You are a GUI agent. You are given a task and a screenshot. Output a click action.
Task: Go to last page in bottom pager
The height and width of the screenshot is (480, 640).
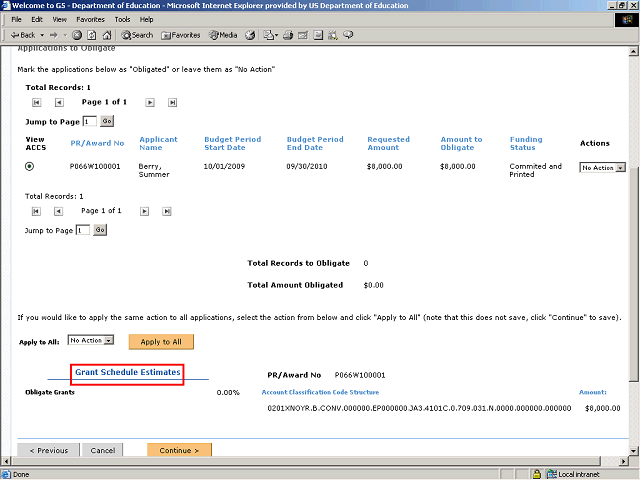172,211
